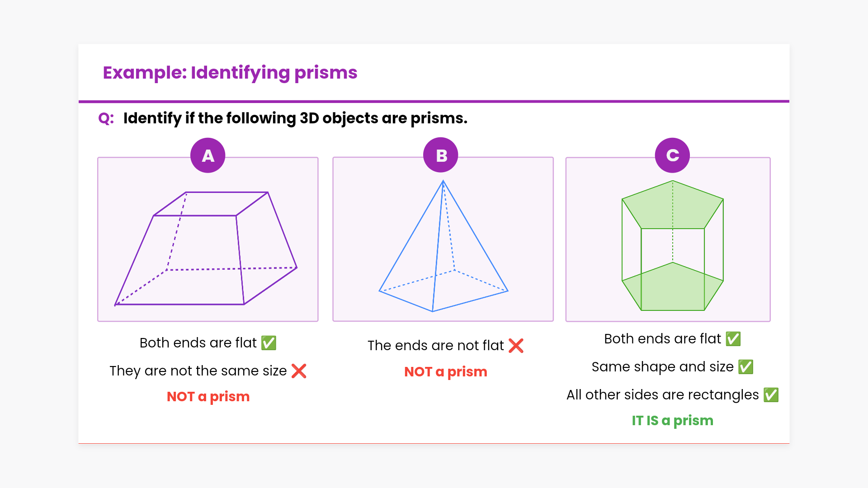Screen dimensions: 868x488
Task: Click the top pentagon face of the green prism
Action: pos(673,206)
